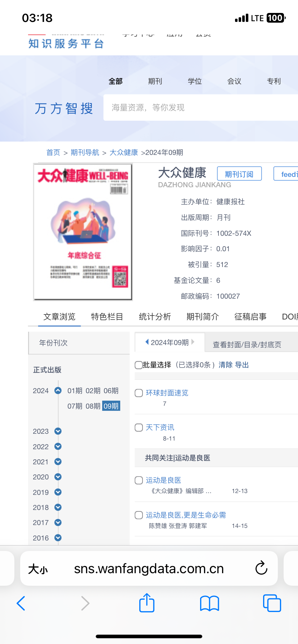Select issue 06期 of 2024

[x=111, y=391]
